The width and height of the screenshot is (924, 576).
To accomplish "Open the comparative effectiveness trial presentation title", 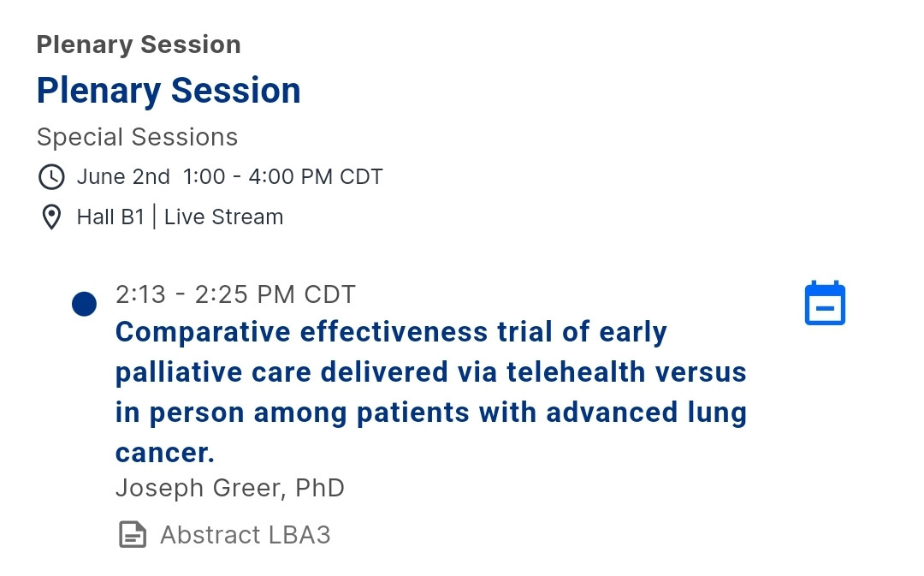I will (431, 392).
